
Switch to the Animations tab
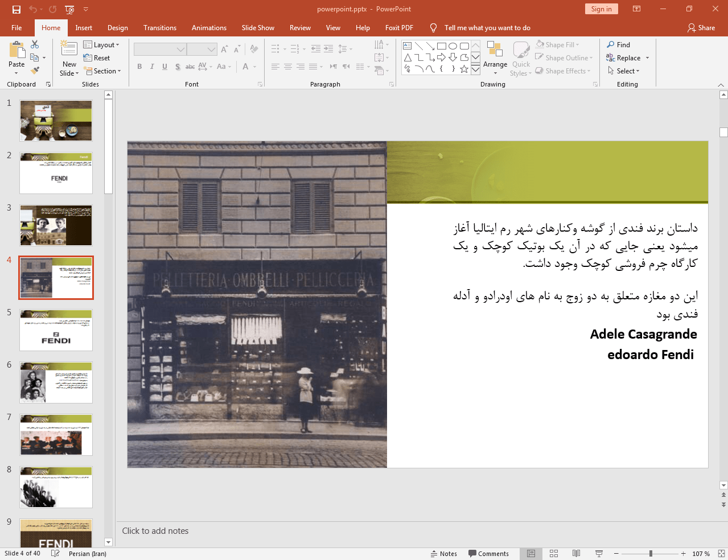pyautogui.click(x=209, y=28)
